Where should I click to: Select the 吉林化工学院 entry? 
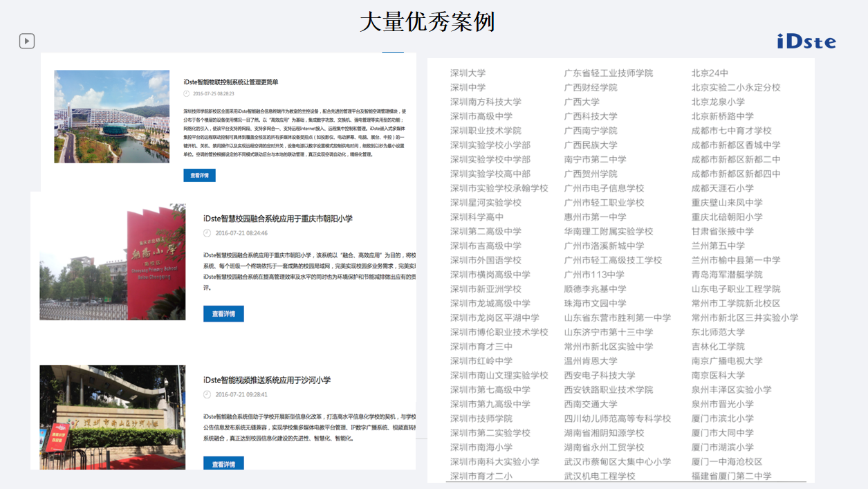coord(718,347)
